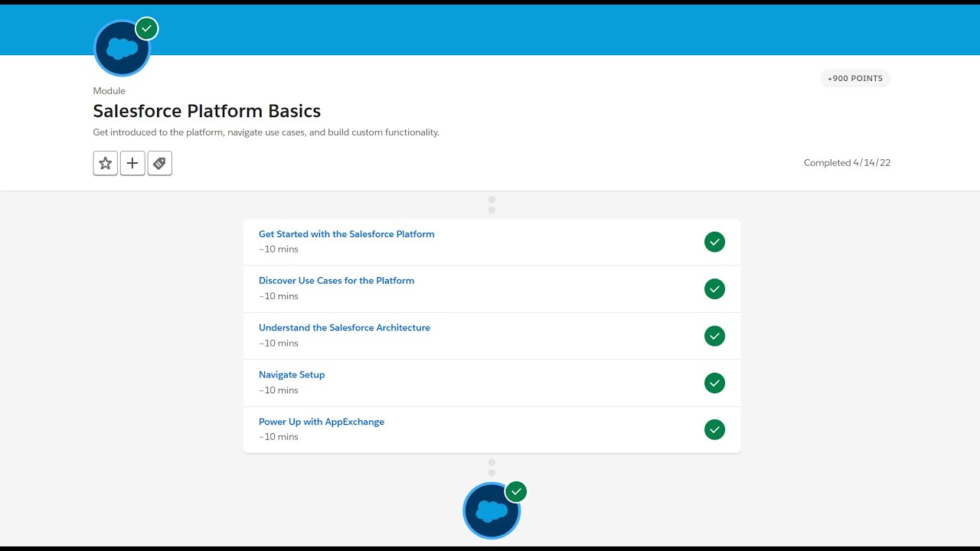Click the star favorite icon

106,163
